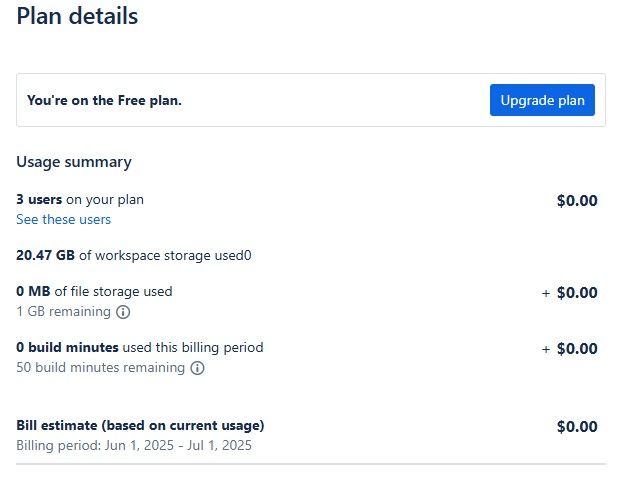Click the 50 build minutes remaining label
627x477 pixels.
click(x=101, y=367)
